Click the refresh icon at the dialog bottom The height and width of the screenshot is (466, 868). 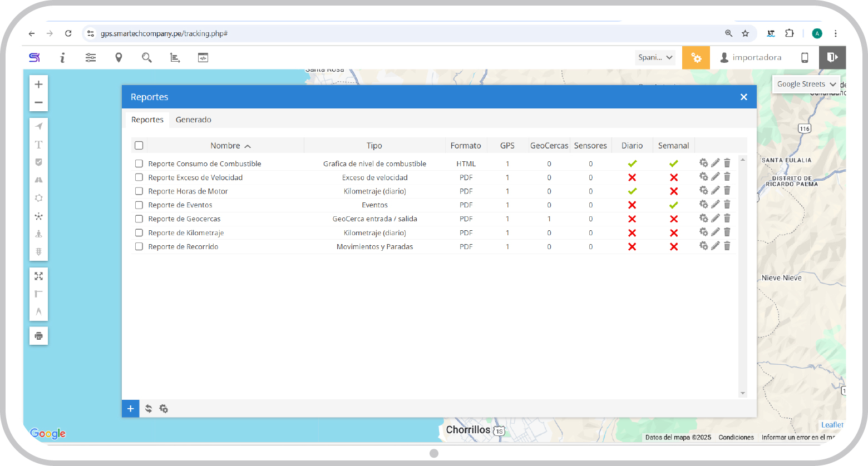point(149,409)
